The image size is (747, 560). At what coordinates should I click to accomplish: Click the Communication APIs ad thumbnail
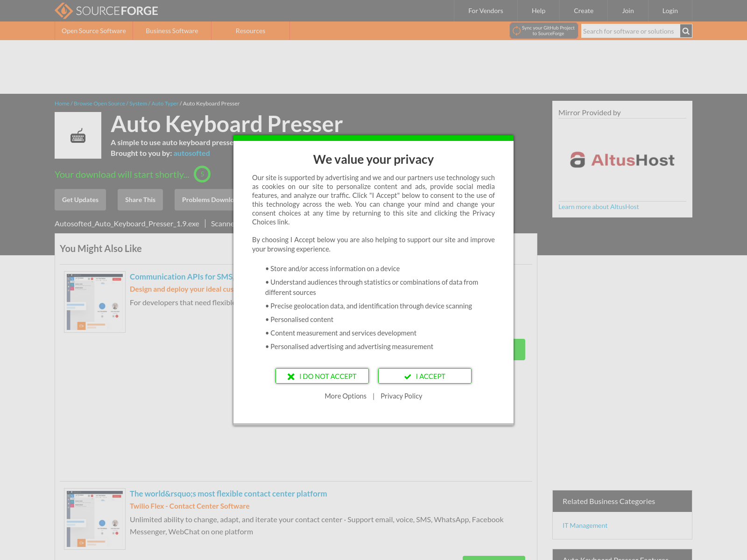pos(95,302)
